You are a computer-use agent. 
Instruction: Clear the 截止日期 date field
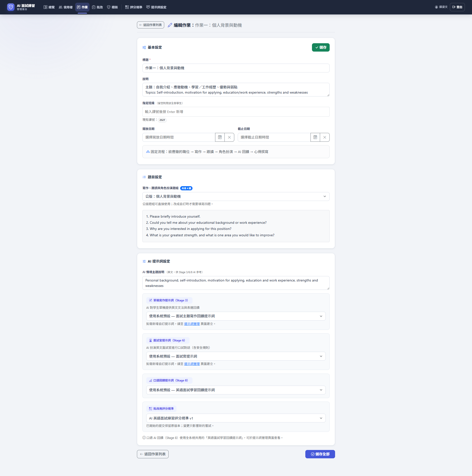[x=325, y=137]
